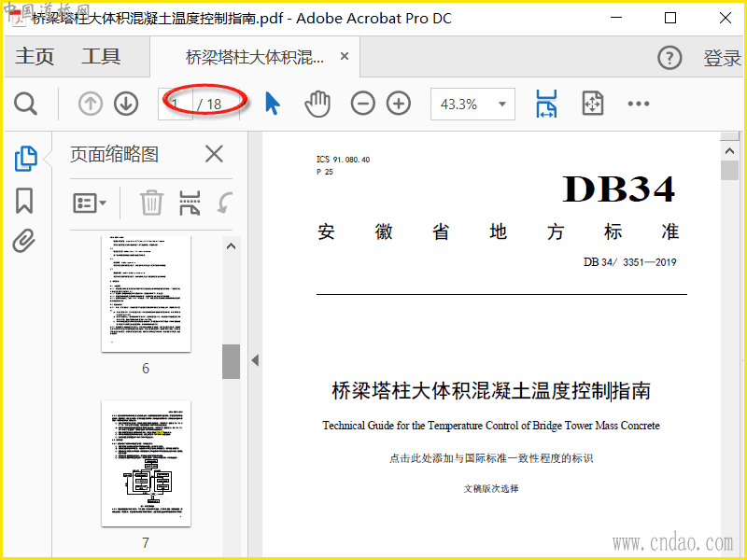
Task: Click the text 文稿版次选择
Action: 491,488
